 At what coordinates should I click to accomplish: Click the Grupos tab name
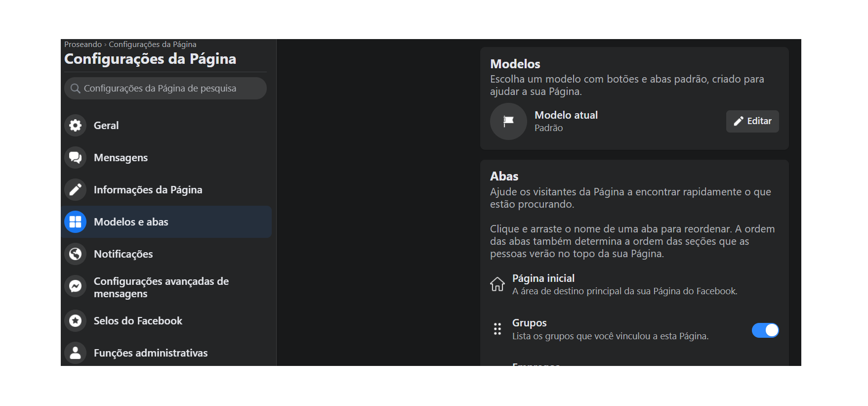point(530,323)
